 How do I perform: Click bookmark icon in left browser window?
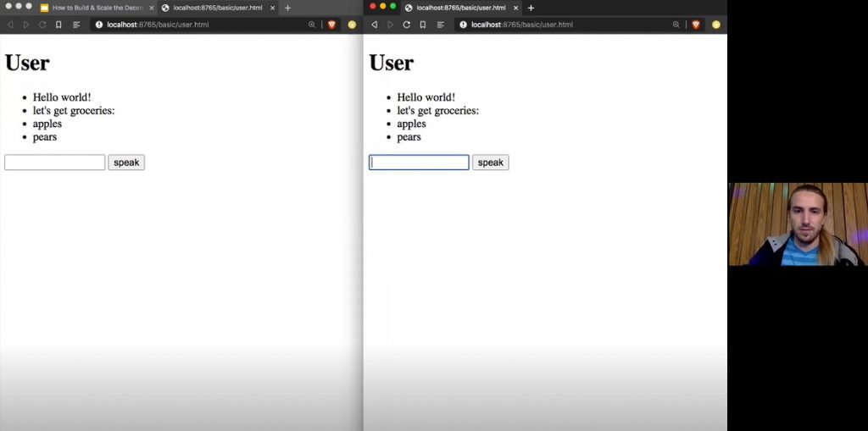tap(58, 25)
